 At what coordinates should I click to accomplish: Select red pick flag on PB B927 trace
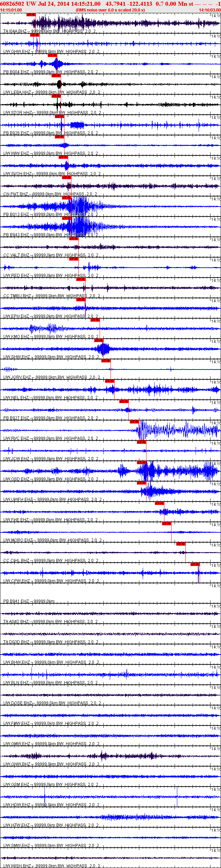point(124,401)
